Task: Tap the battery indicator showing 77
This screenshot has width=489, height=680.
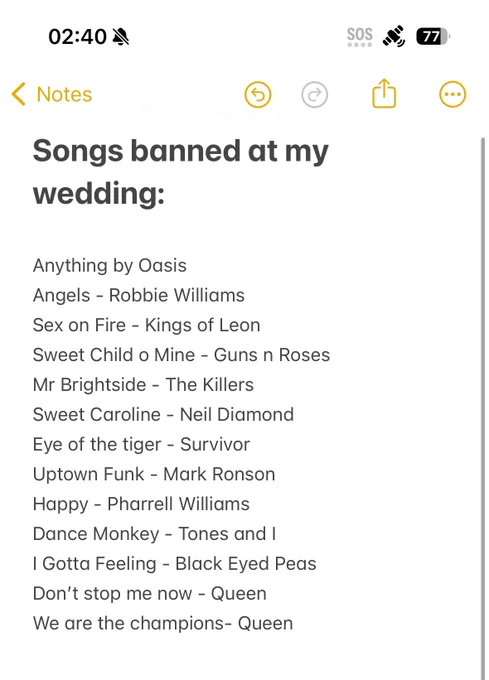Action: tap(433, 36)
